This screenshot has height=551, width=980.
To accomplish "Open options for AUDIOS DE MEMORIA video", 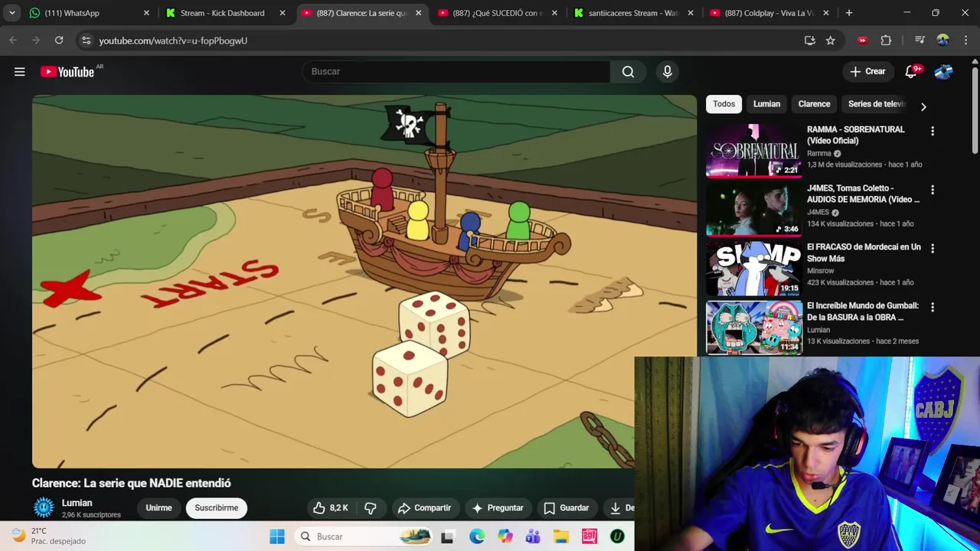I will pos(933,190).
